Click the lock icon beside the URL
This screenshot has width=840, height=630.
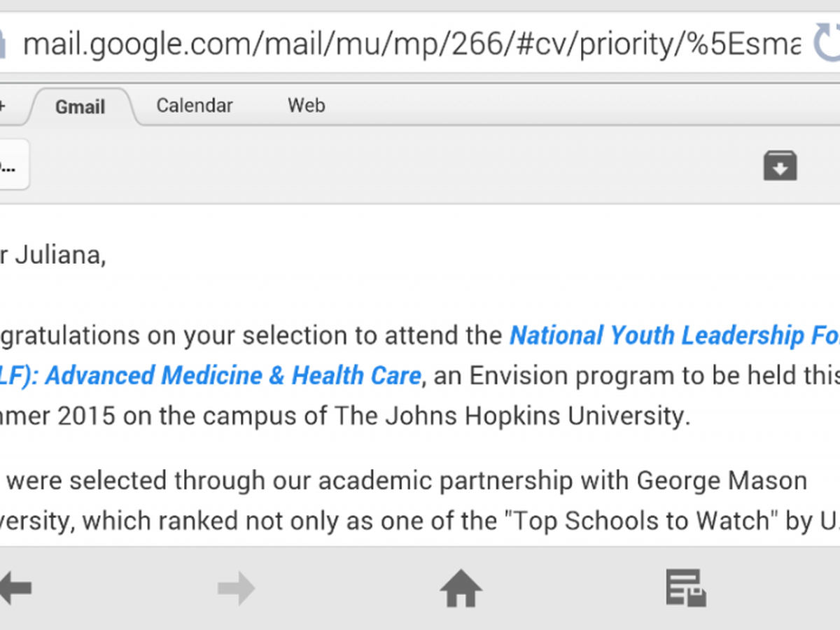pos(3,43)
